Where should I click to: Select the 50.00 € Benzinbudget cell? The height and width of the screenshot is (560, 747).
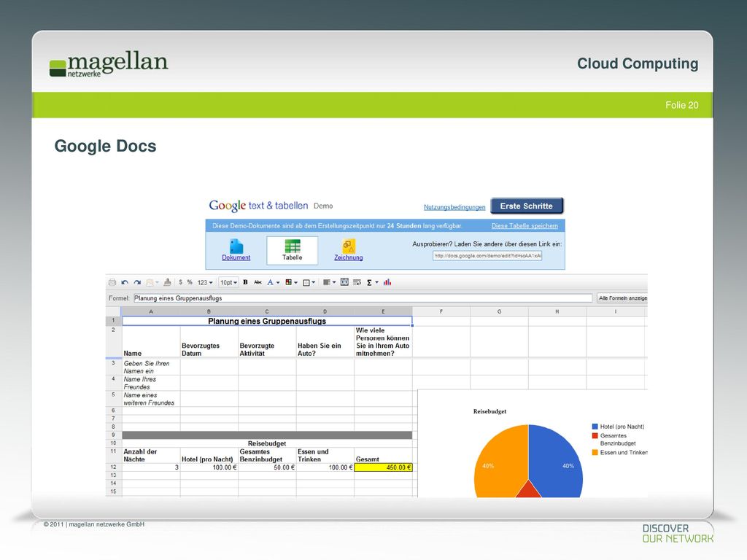[x=267, y=467]
